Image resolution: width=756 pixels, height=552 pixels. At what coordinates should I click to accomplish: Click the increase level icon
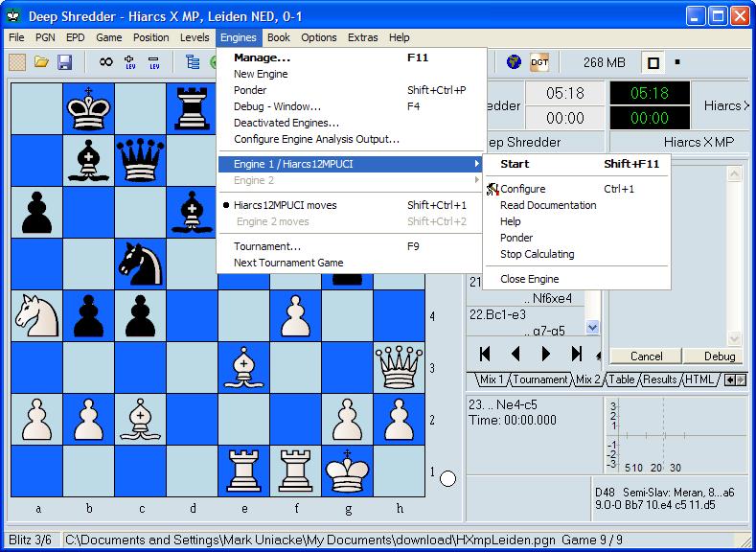(x=130, y=62)
